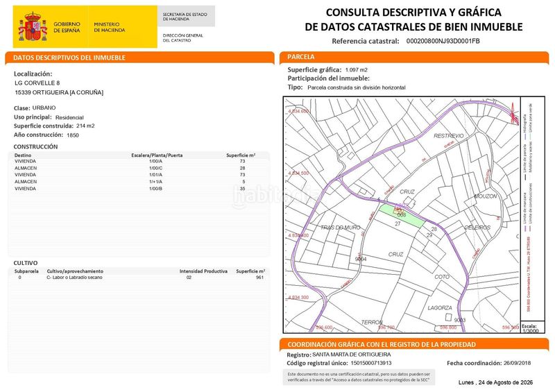Click the surface value 28 in the construction table
Viewport: 555px width, 392px height.
point(242,168)
